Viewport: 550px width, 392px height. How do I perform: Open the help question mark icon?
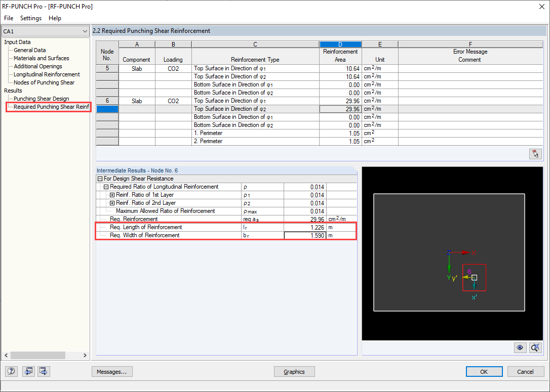pyautogui.click(x=11, y=371)
